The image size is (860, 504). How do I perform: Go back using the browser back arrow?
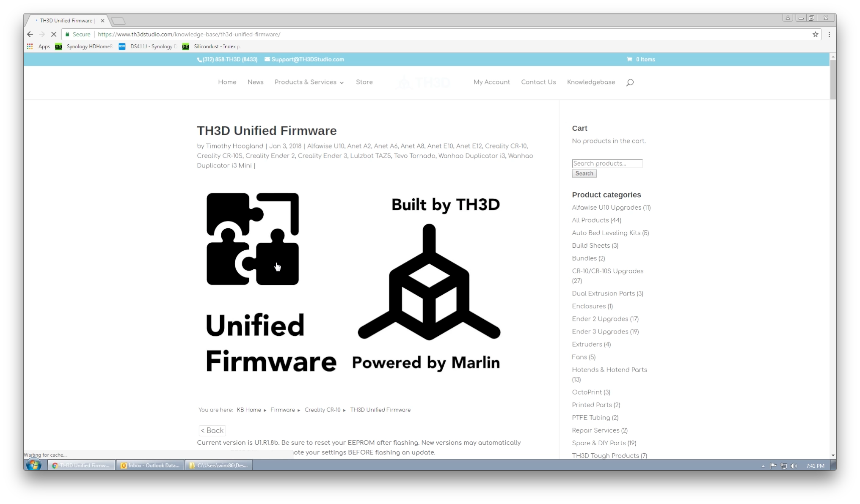click(x=30, y=34)
